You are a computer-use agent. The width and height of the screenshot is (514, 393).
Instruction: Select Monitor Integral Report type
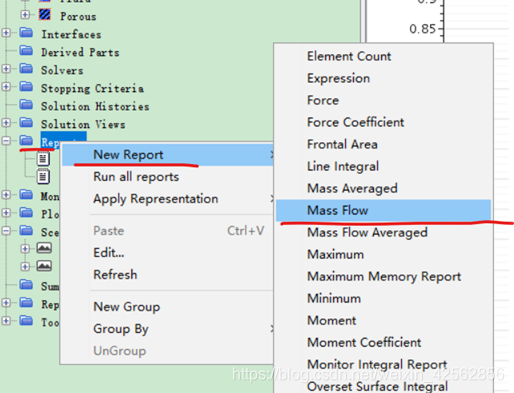click(383, 364)
